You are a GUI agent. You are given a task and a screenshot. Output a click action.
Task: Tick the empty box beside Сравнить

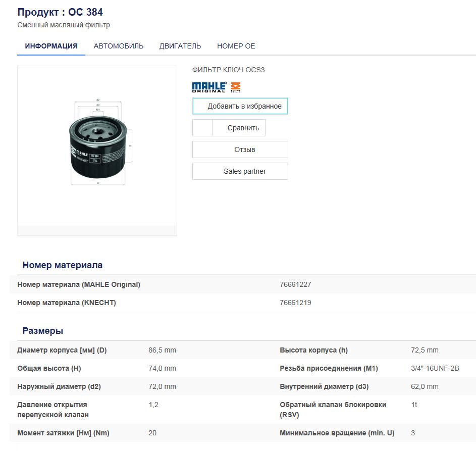click(x=202, y=128)
